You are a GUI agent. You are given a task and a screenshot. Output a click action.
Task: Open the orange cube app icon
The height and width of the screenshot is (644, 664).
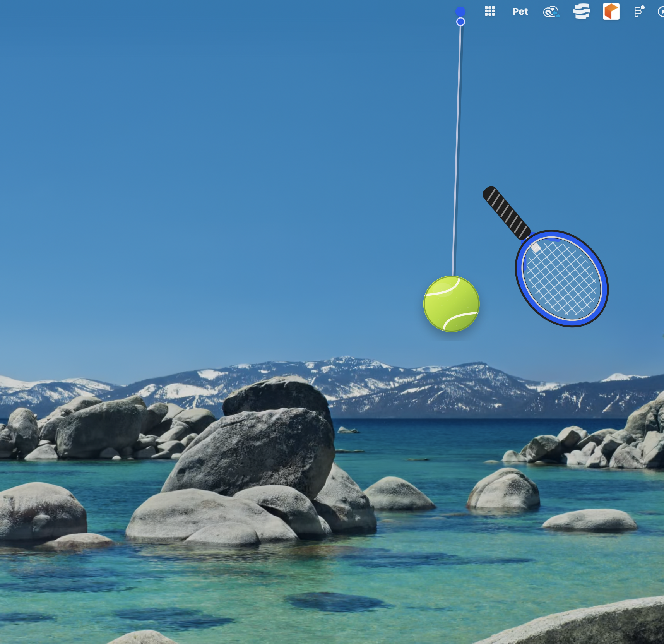(x=611, y=11)
